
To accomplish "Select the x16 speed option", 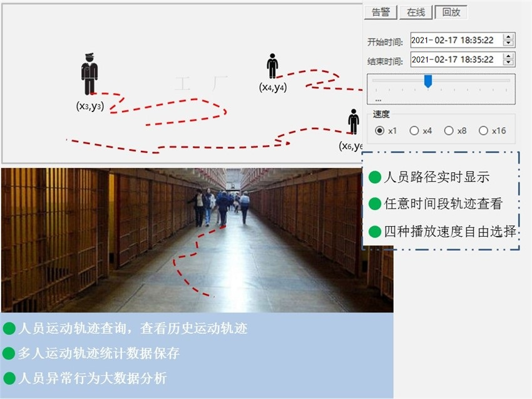I will [493, 131].
